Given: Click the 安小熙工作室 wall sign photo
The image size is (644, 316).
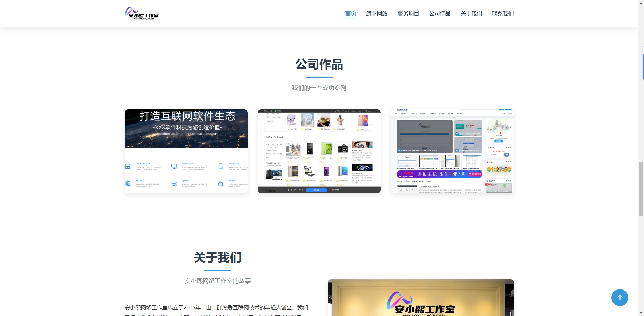Looking at the screenshot, I should [421, 298].
